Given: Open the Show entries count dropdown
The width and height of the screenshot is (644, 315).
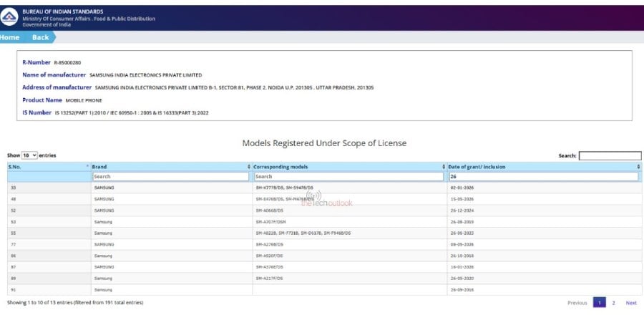Looking at the screenshot, I should [29, 155].
